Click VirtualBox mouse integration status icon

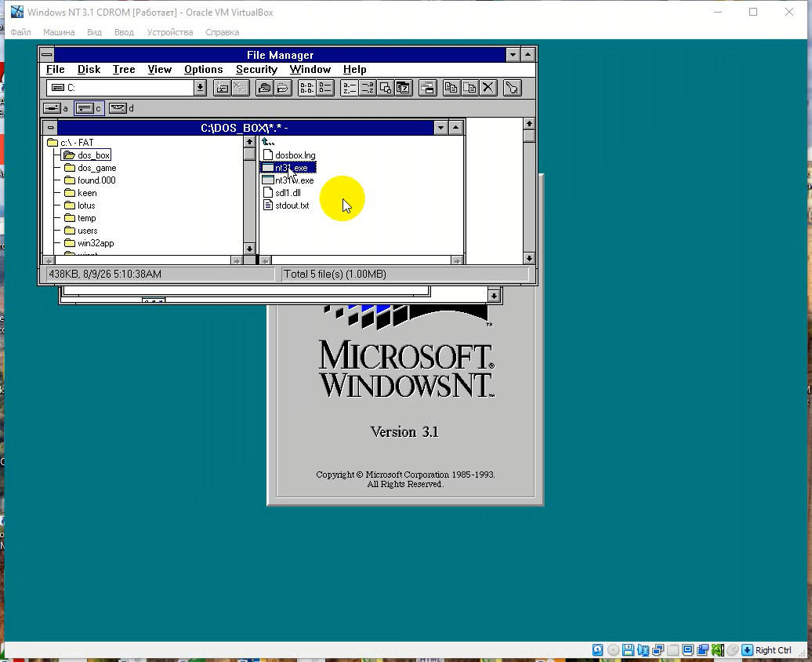click(x=732, y=649)
